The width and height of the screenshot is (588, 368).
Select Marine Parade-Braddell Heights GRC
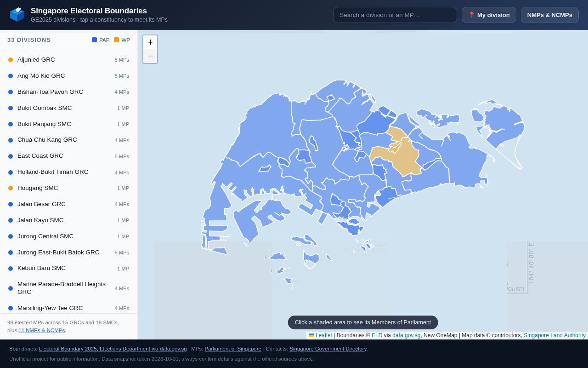[69, 288]
